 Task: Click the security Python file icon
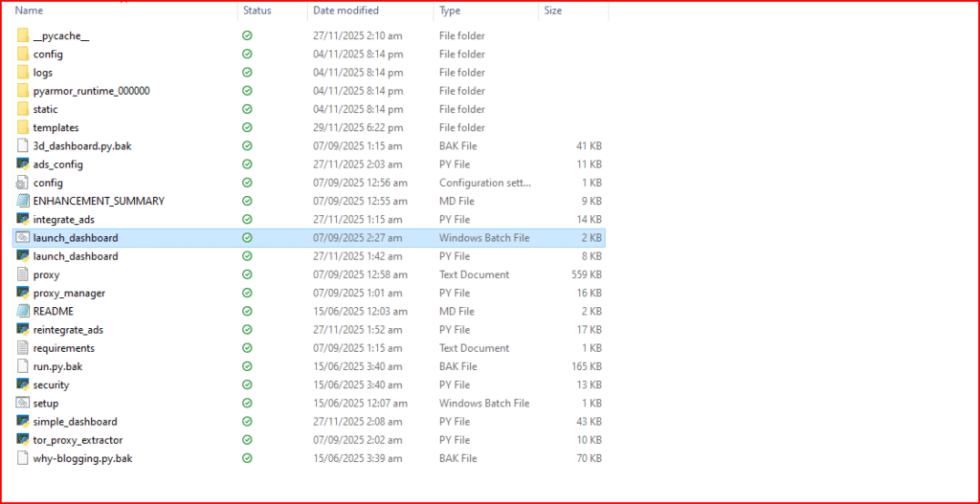[23, 384]
